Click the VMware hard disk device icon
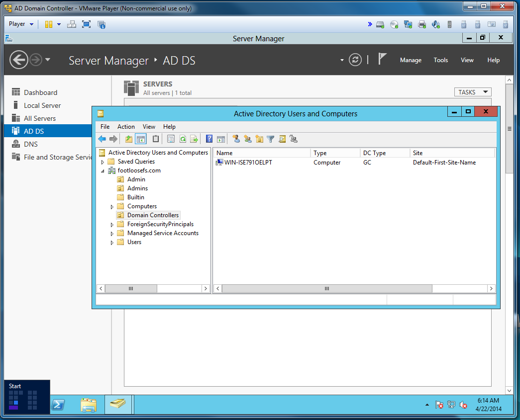Viewport: 520px width, 420px height. [x=380, y=24]
